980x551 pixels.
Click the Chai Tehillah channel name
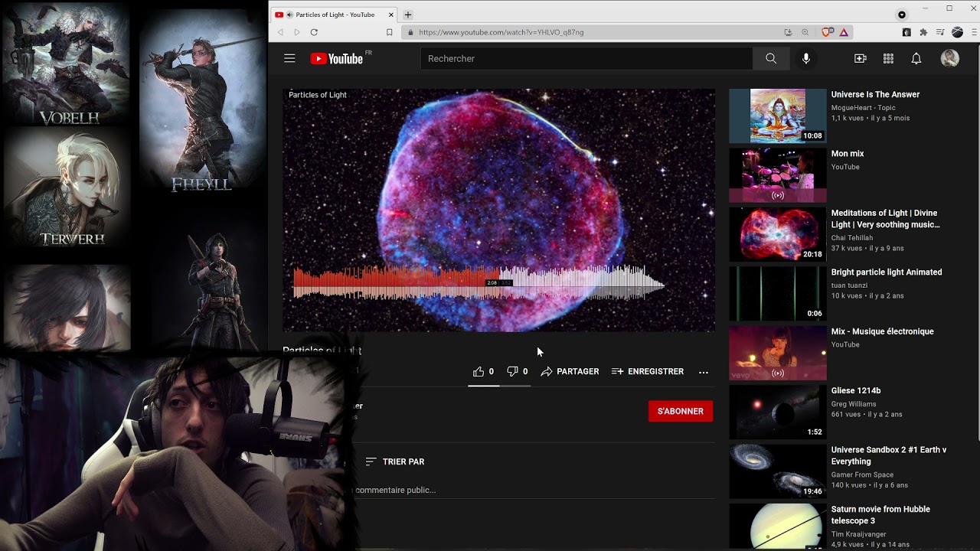[852, 238]
